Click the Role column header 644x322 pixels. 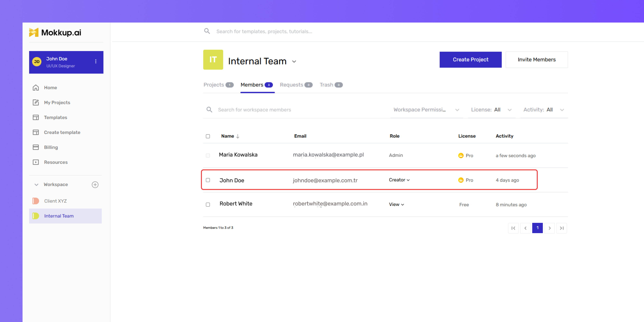[x=394, y=136]
